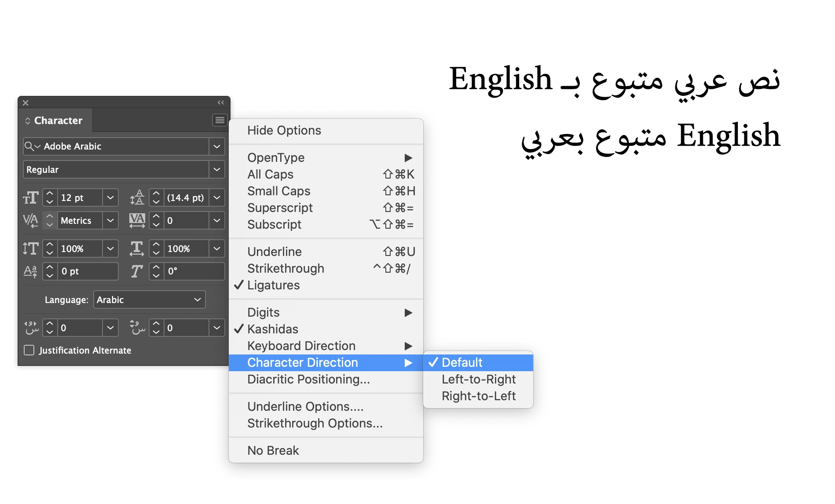Click the vertical scale icon
Screen dimensions: 835x504
30,248
